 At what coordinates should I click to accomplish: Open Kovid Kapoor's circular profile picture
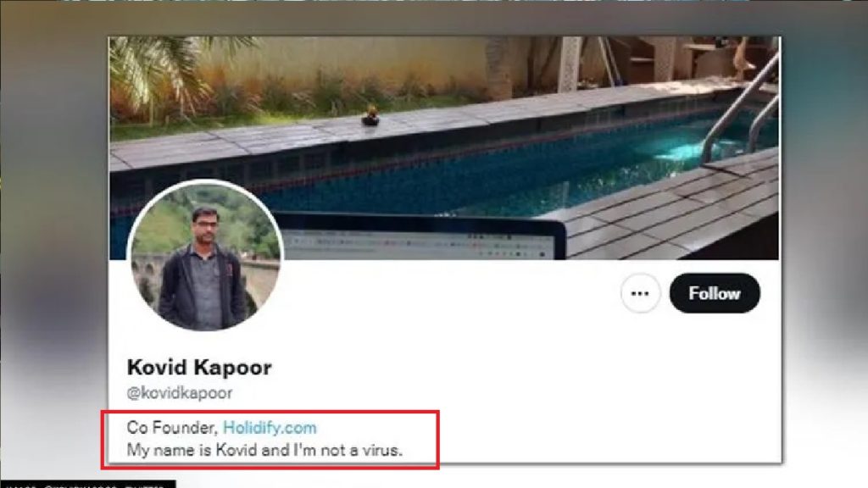tap(204, 256)
